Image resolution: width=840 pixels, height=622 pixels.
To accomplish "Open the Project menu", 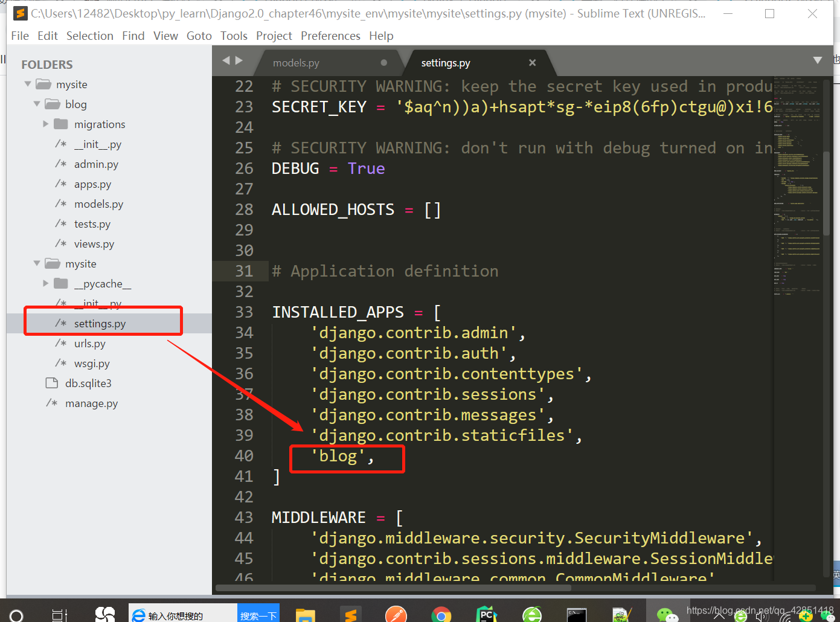I will [x=274, y=36].
